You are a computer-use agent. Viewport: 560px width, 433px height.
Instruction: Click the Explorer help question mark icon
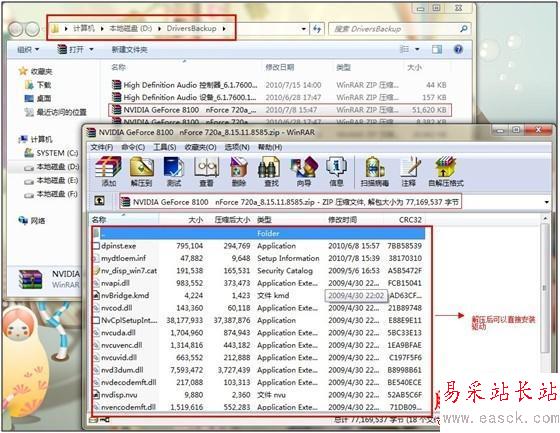458,49
